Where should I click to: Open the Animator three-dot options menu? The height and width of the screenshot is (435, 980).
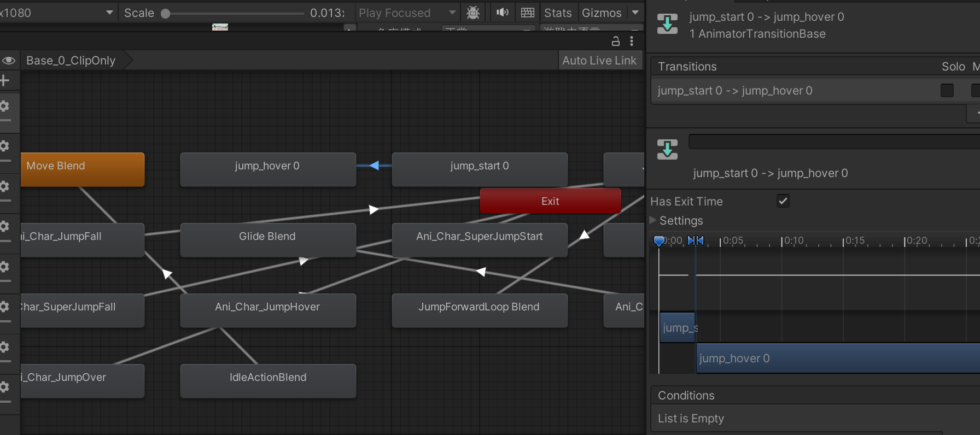[632, 41]
